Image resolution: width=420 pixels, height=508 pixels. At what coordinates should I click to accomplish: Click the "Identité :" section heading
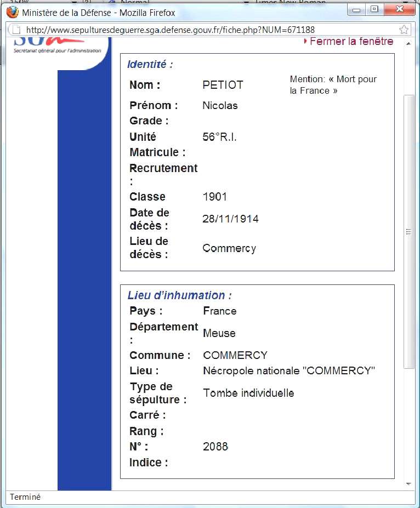(150, 64)
